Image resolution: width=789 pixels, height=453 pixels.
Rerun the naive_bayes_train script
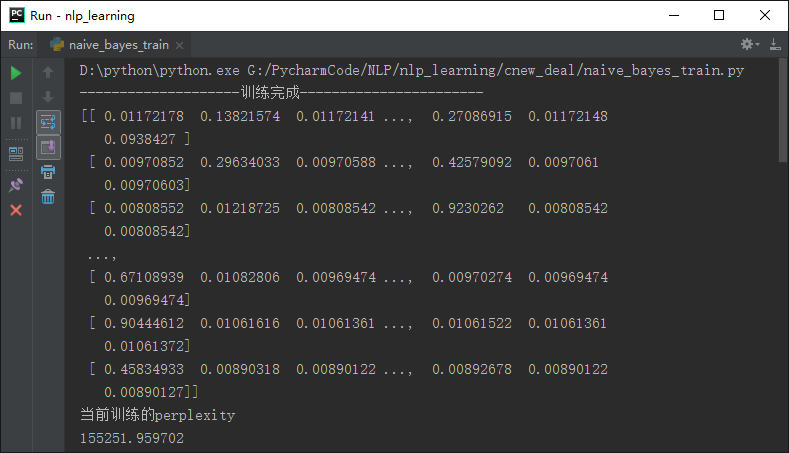tap(16, 73)
